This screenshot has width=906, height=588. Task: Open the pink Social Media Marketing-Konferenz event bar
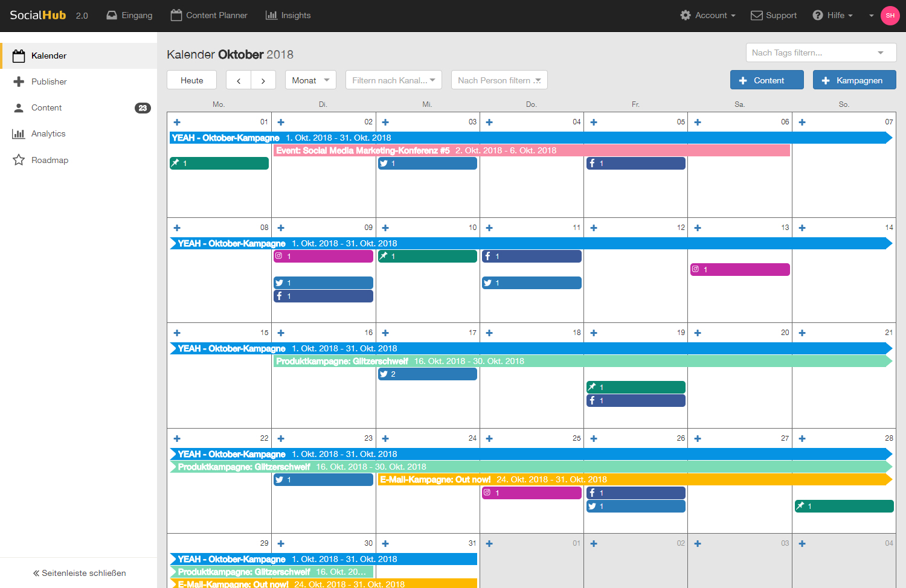tap(532, 150)
